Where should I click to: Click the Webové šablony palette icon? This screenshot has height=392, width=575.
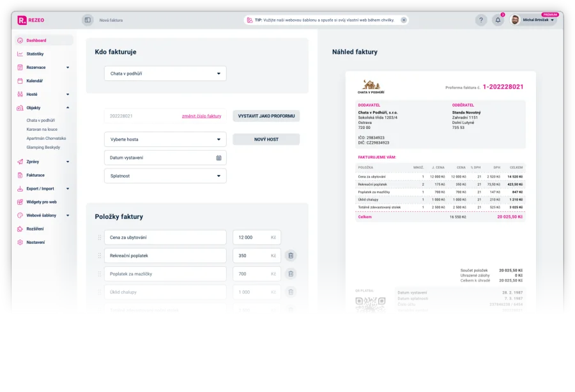(20, 215)
